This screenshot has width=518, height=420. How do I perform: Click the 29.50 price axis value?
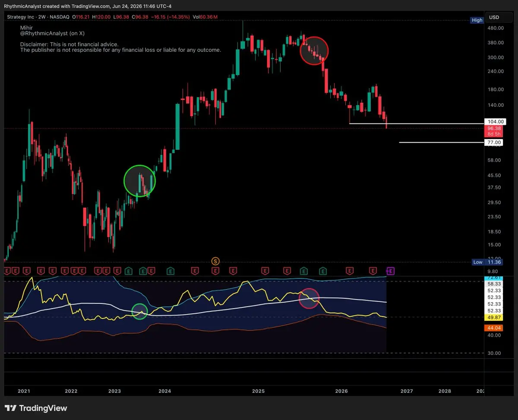pos(495,202)
